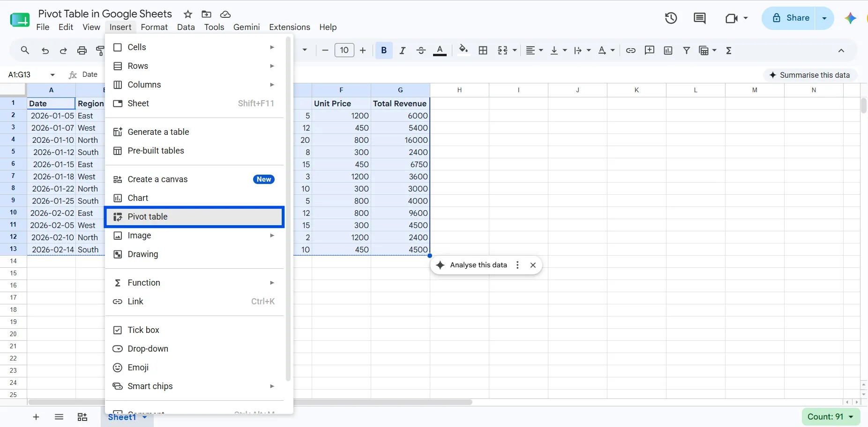This screenshot has height=427, width=868.
Task: Click the borders icon
Action: 483,51
